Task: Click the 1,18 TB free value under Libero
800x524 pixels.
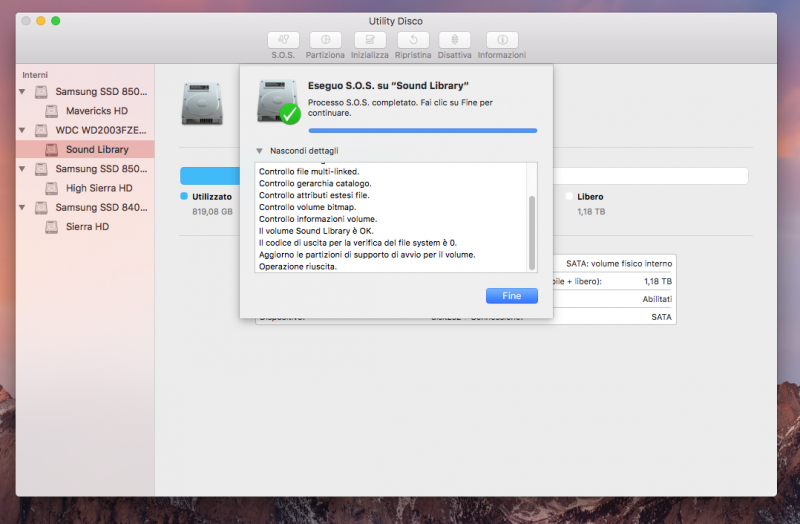Action: (591, 212)
